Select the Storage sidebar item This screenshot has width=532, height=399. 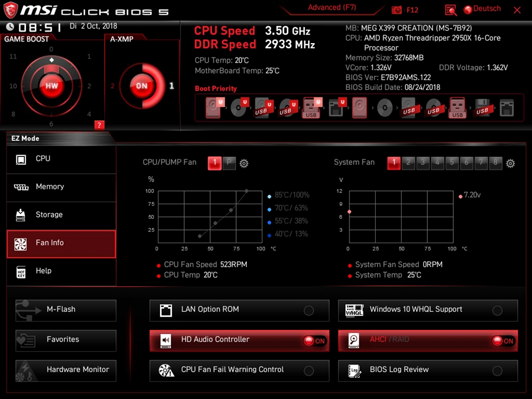point(61,215)
